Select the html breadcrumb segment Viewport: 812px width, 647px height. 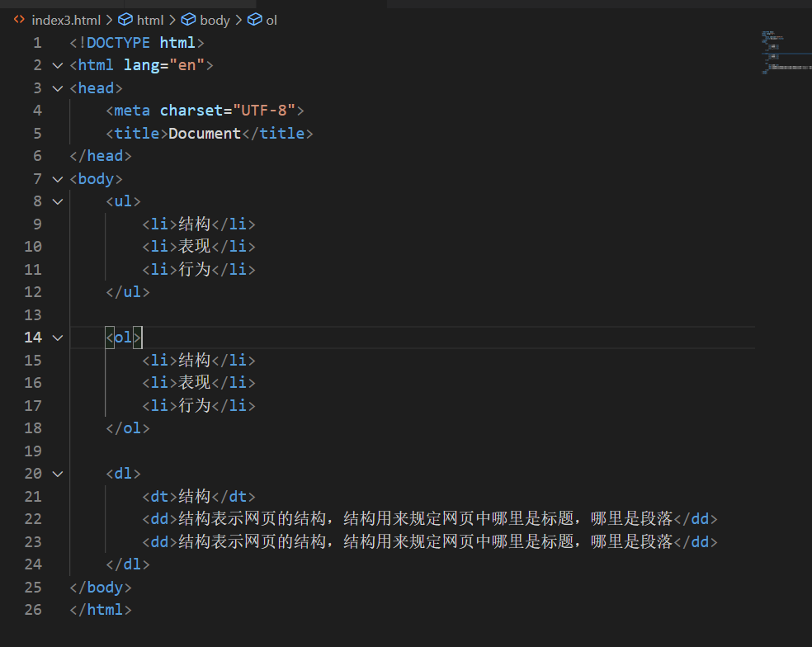tap(150, 20)
